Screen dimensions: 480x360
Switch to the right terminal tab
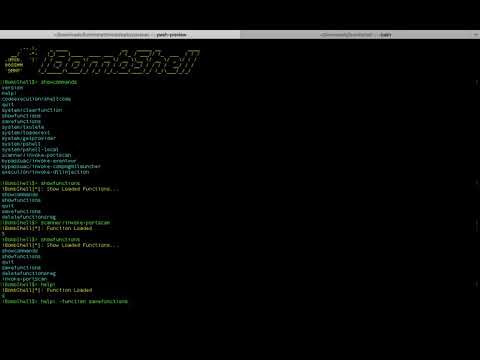click(x=356, y=35)
